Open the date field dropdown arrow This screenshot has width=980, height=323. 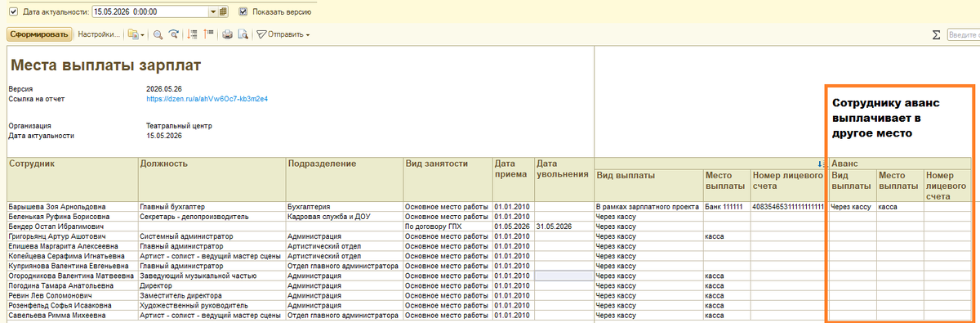tap(213, 12)
